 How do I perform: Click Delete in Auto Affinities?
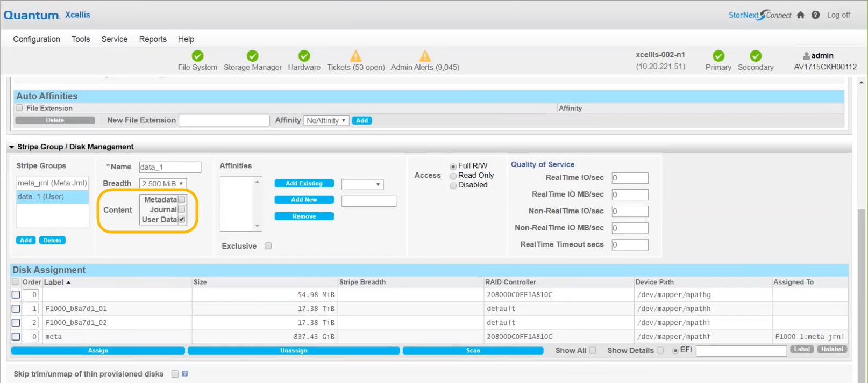(x=55, y=120)
